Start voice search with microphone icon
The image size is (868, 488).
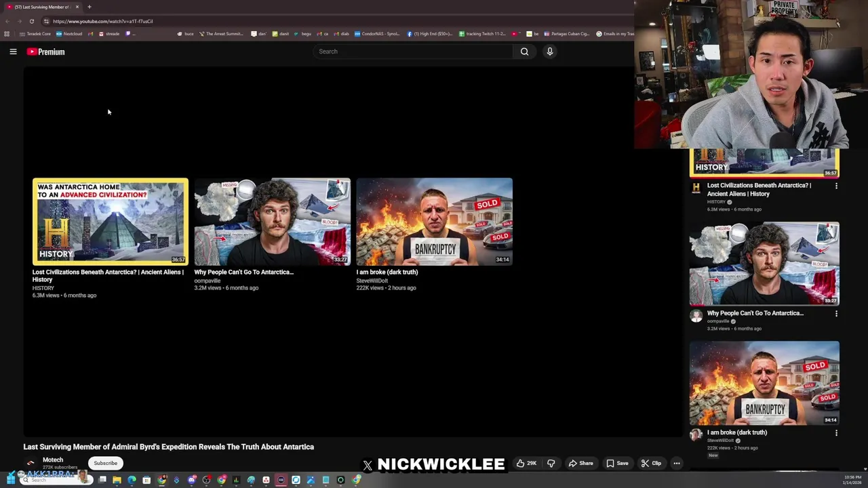pyautogui.click(x=550, y=52)
